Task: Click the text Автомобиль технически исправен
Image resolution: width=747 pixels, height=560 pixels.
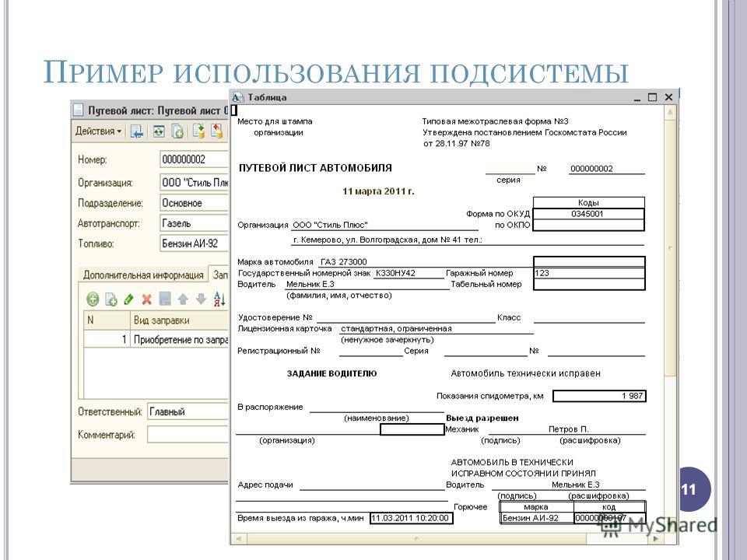Action: [525, 374]
